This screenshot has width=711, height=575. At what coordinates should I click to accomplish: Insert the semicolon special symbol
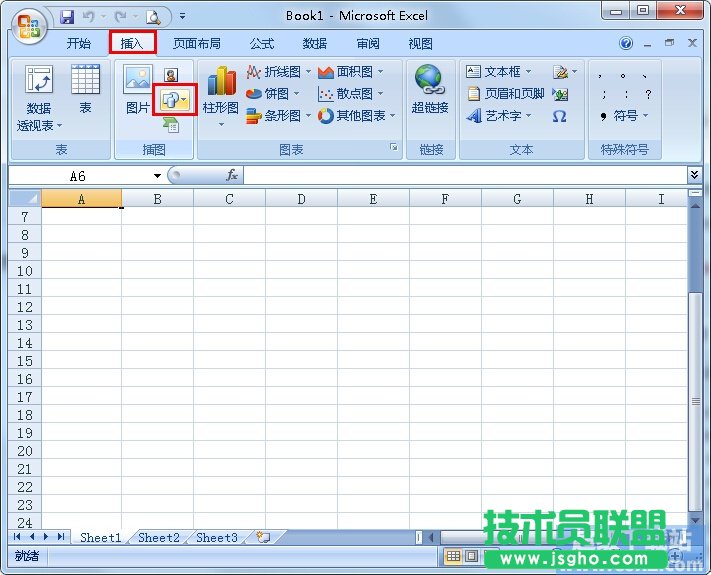[604, 94]
